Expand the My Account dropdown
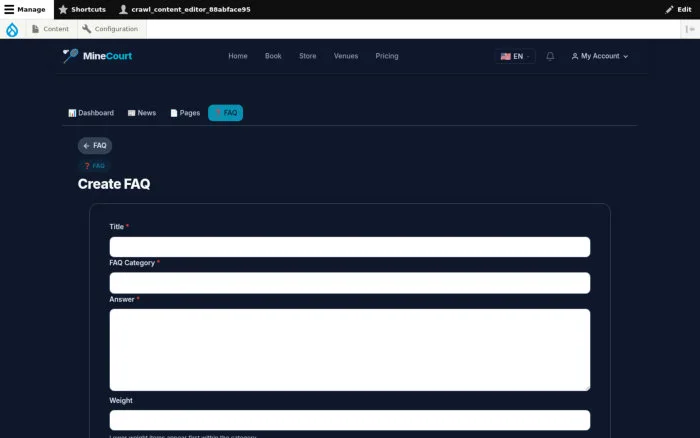The width and height of the screenshot is (700, 438). coord(600,56)
